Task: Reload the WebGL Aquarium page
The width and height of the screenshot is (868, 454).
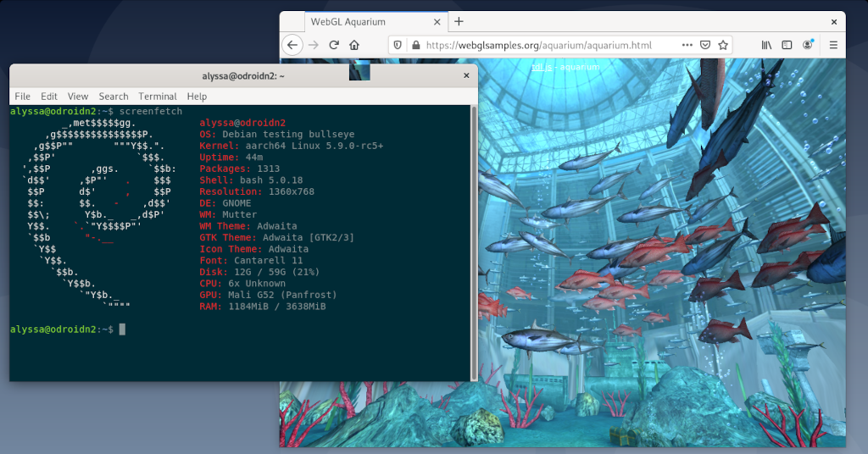Action: pyautogui.click(x=334, y=46)
